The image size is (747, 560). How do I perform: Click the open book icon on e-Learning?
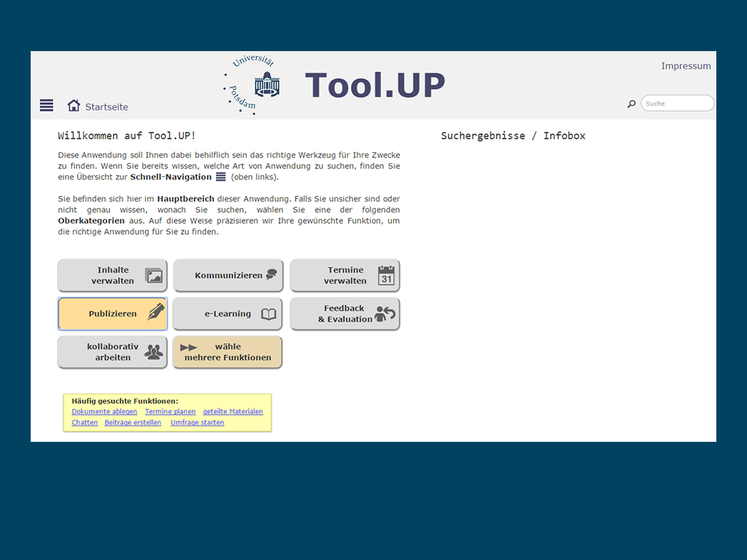click(268, 314)
